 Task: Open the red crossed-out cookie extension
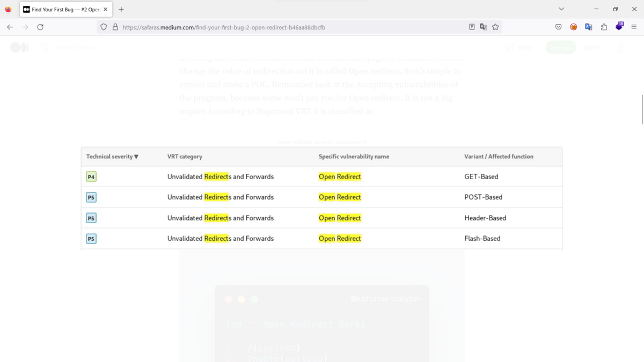point(573,27)
